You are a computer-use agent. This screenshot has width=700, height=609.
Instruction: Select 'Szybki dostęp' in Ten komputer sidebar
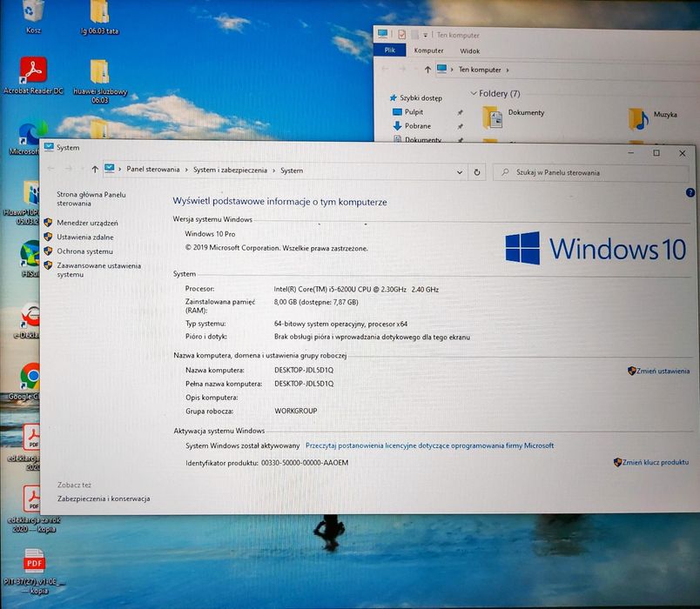[421, 97]
